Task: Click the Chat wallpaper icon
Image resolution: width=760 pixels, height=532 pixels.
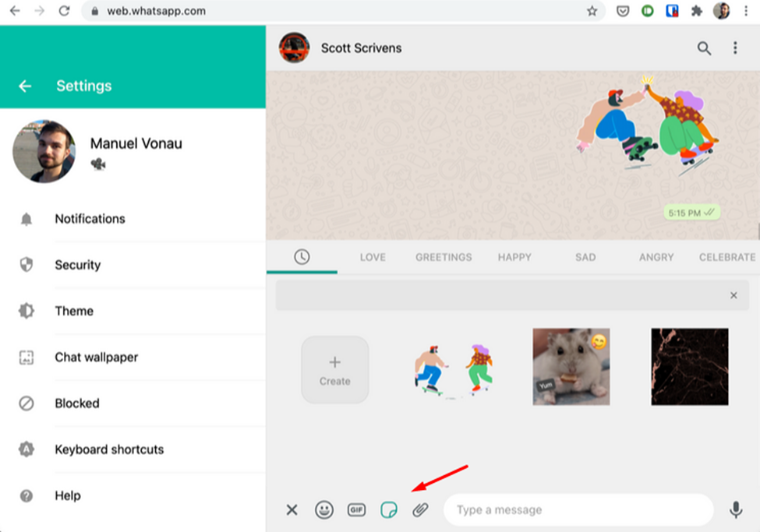Action: point(27,358)
